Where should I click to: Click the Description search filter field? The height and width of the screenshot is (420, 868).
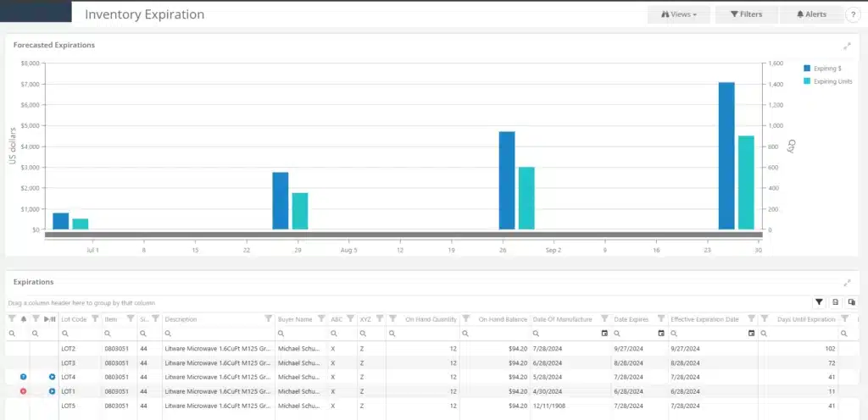(219, 334)
